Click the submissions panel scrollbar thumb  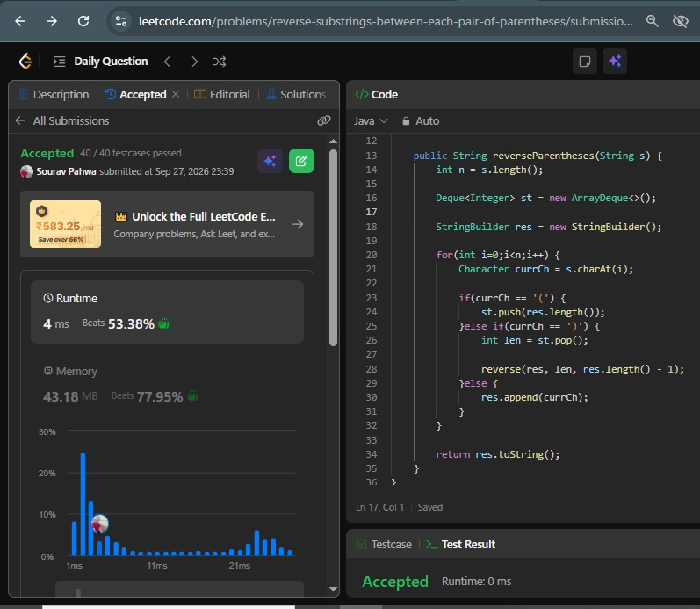(x=333, y=248)
